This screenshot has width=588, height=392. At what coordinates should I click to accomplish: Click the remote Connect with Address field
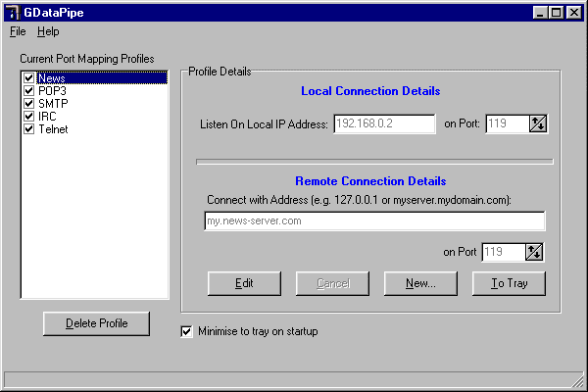pos(374,220)
